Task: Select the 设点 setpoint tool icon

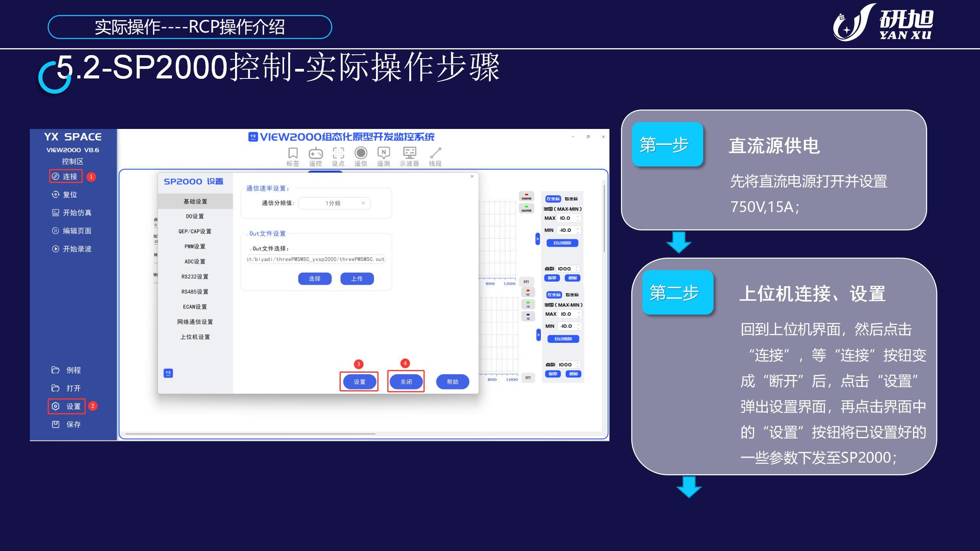Action: coord(338,153)
